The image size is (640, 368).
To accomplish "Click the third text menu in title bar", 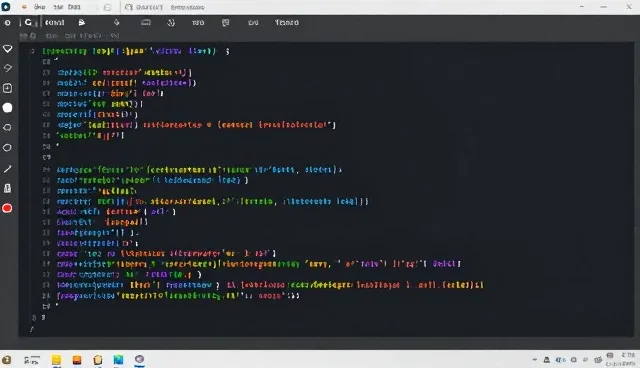I will 74,7.
